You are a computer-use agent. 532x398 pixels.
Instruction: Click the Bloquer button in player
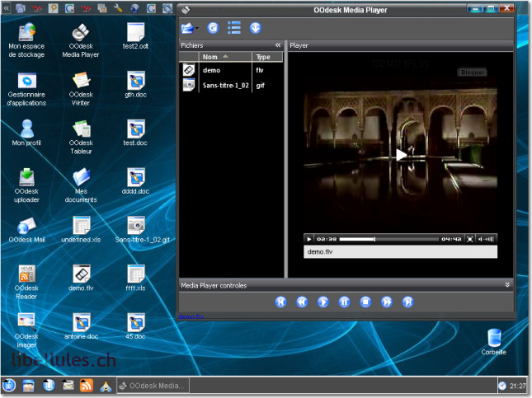point(473,73)
